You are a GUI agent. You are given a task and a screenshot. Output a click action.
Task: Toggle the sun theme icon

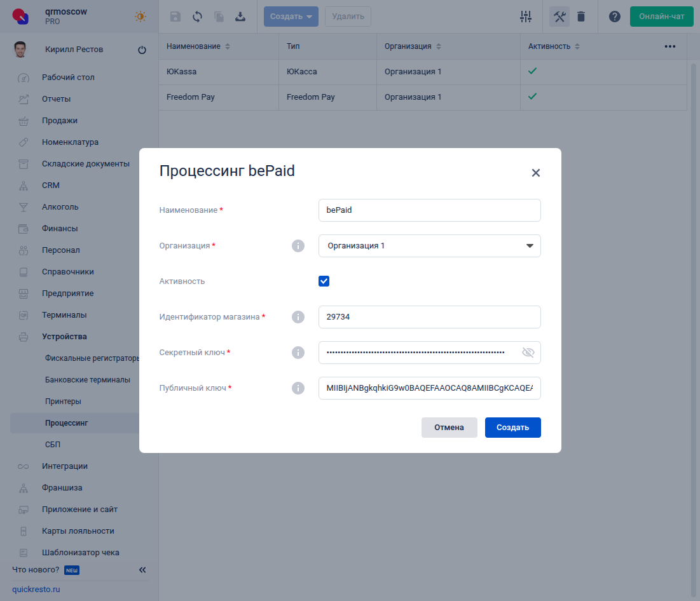tap(141, 17)
